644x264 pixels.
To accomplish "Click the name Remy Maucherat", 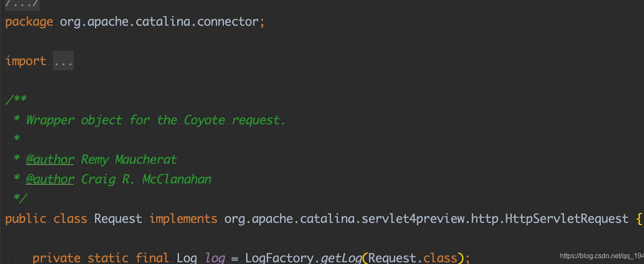I will tap(129, 159).
